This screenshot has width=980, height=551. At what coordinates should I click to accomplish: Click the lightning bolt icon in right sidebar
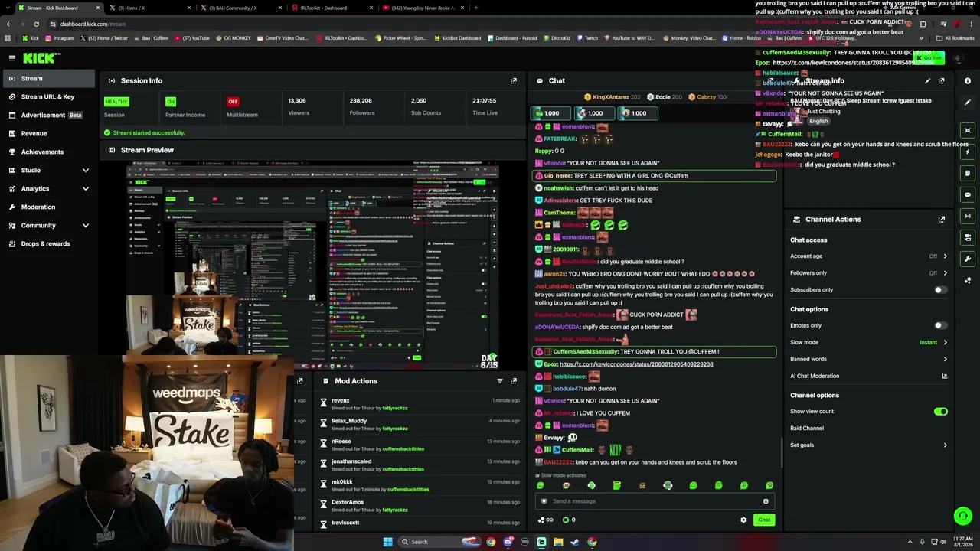(x=968, y=152)
